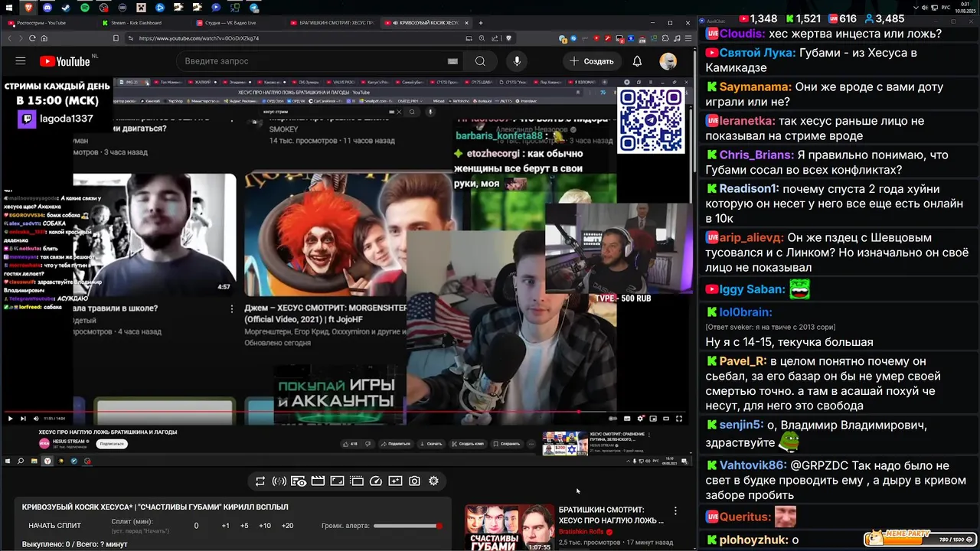Toggle subtitles in the video player

627,419
